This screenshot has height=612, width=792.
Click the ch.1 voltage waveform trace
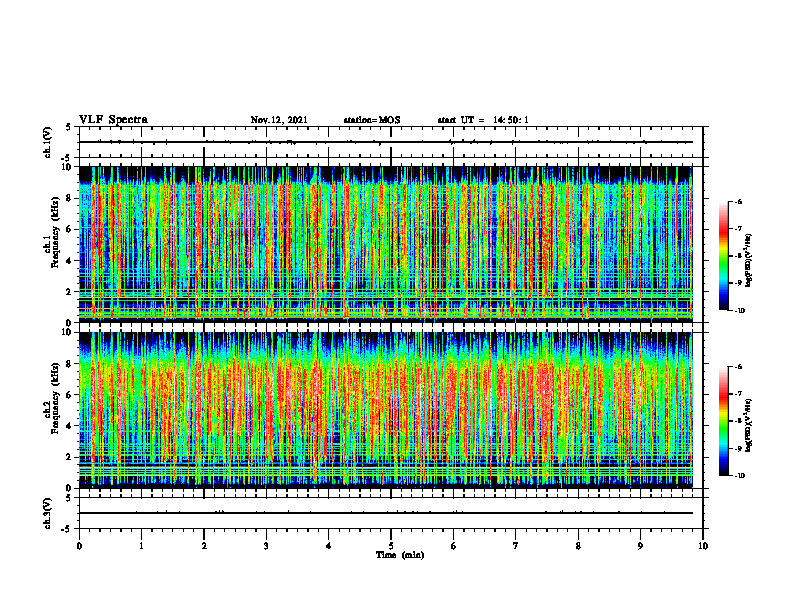[386, 142]
